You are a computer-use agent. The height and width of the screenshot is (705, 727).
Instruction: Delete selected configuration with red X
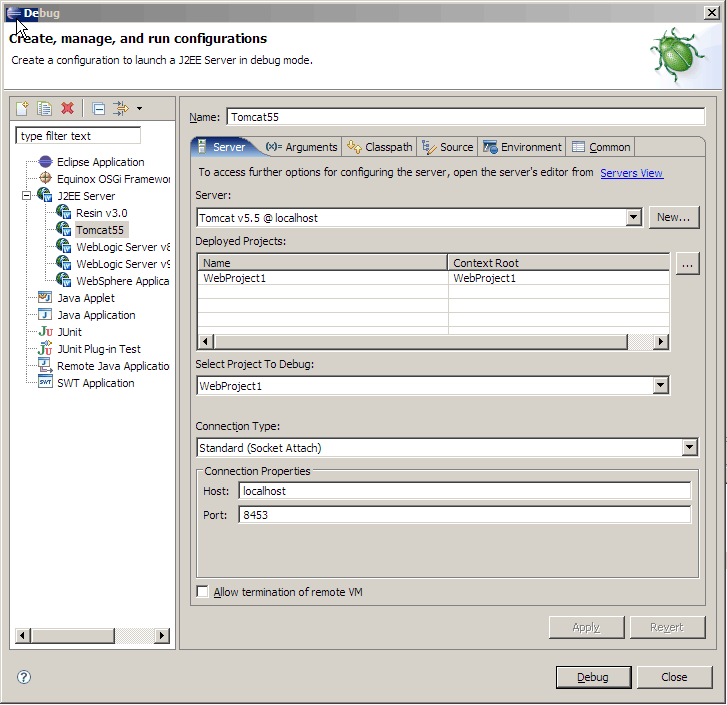[68, 108]
